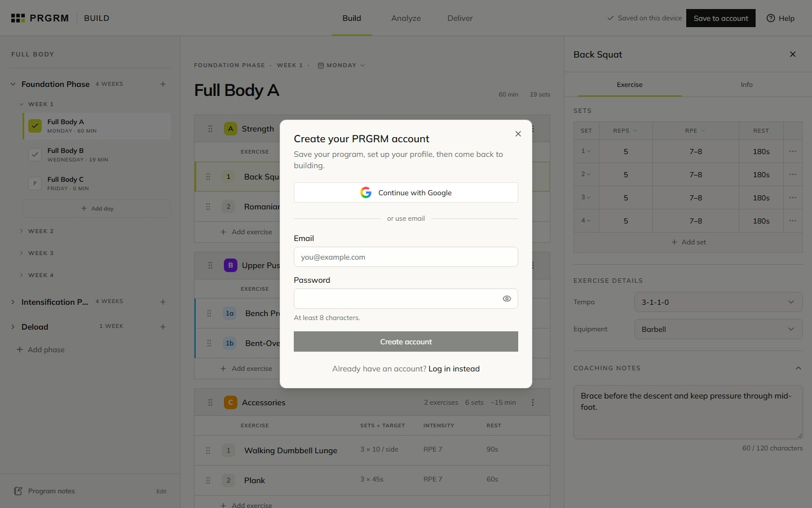
Task: Switch to the Analyze tab
Action: [406, 18]
